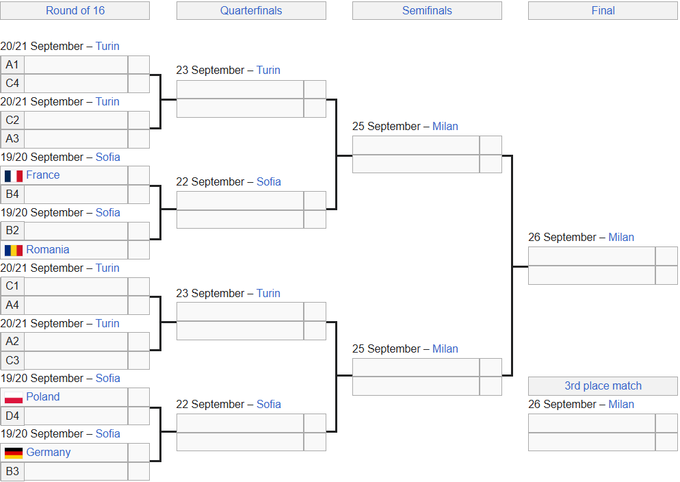Open Turin link for first 23 September quarterfinal

[x=268, y=70]
